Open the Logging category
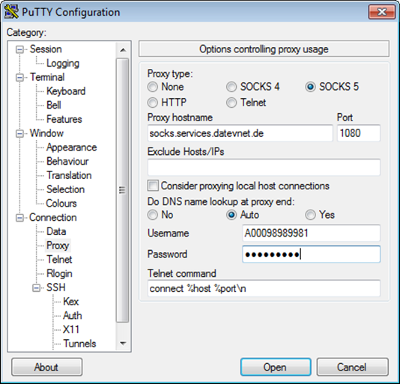Screen dimensions: 400x384 coord(63,63)
